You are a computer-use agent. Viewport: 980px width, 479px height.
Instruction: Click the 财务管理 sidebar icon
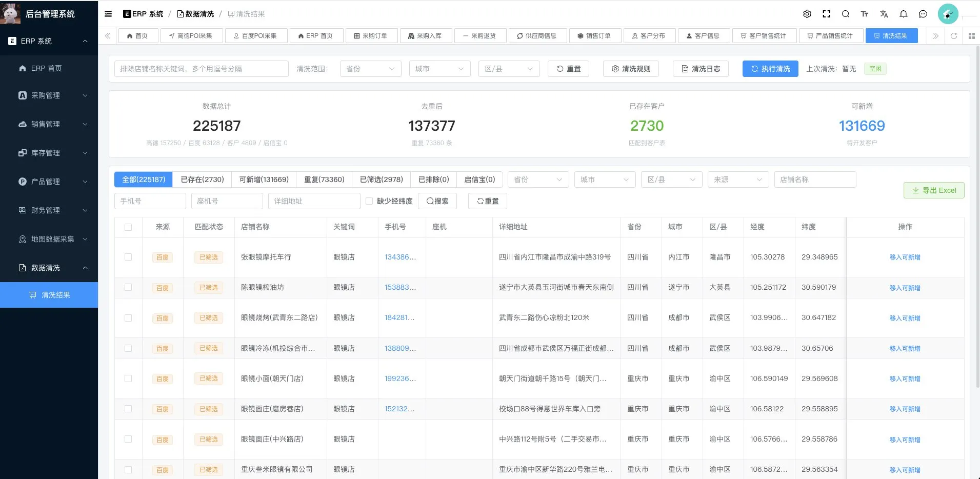coord(23,210)
